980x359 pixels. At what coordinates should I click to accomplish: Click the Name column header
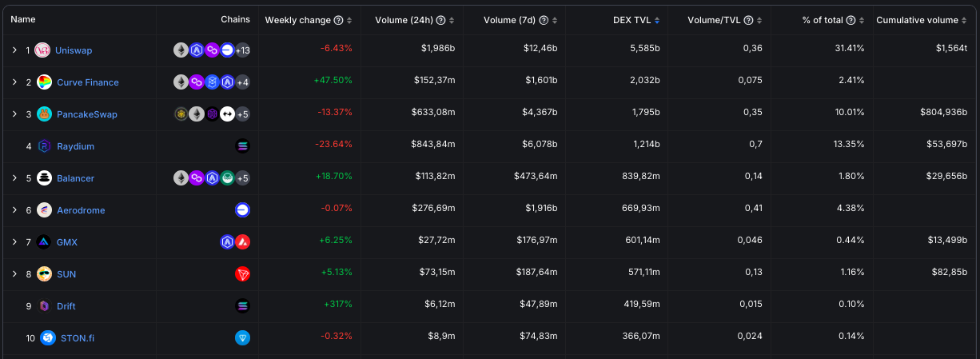[x=23, y=19]
